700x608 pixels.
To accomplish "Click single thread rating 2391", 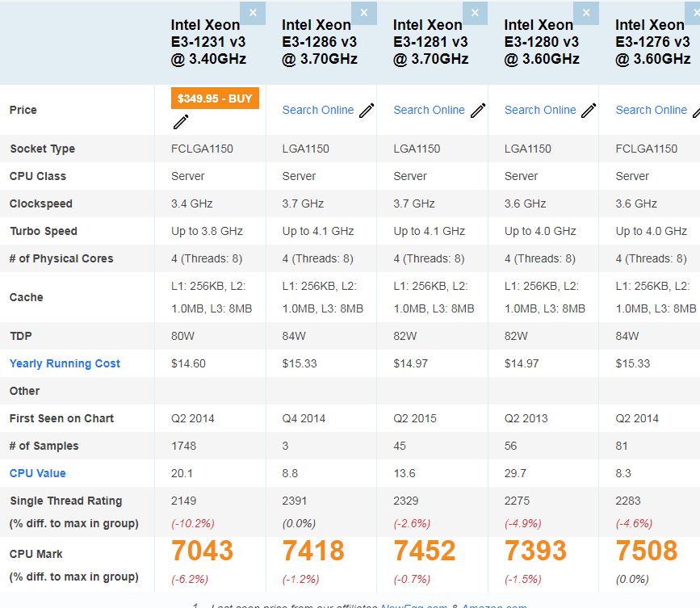I will [295, 501].
